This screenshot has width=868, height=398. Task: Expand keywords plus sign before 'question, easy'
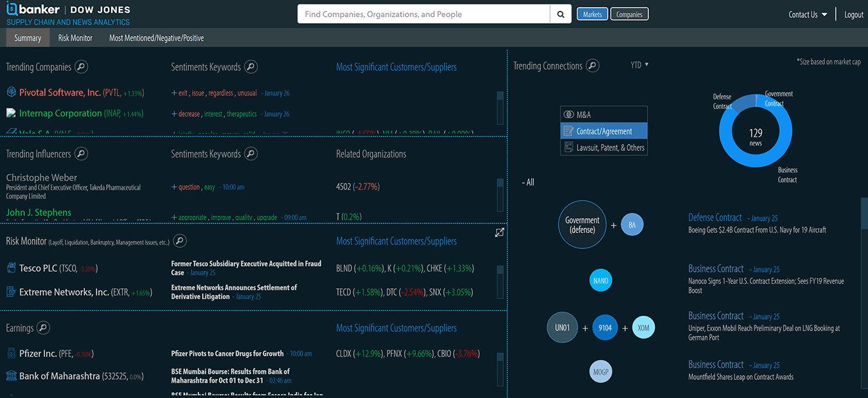(174, 187)
